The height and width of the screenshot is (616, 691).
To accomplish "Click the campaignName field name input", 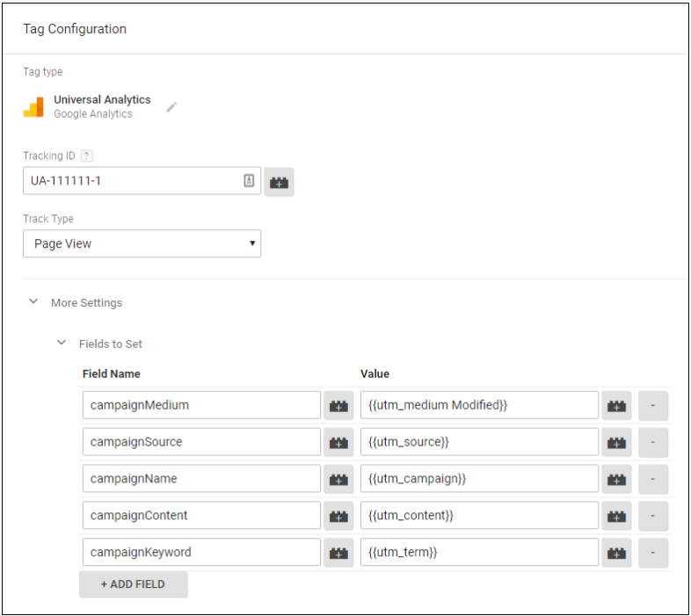I will [201, 479].
